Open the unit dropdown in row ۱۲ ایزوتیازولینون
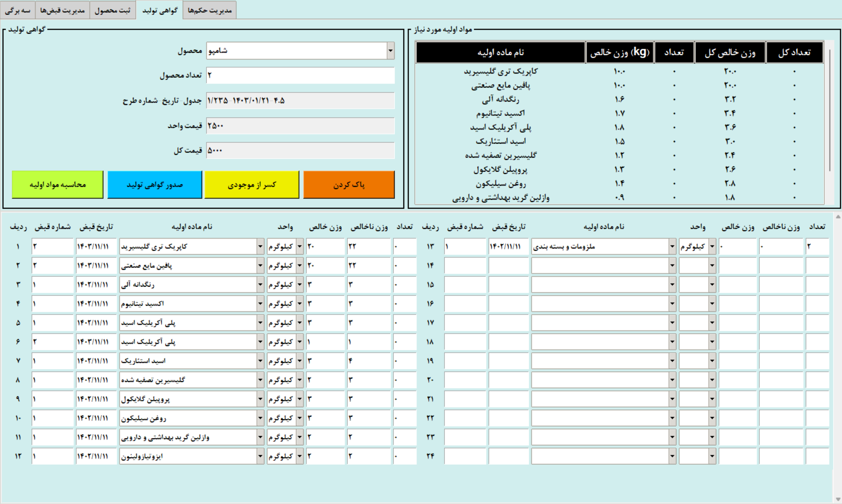Image resolution: width=842 pixels, height=504 pixels. (x=299, y=456)
